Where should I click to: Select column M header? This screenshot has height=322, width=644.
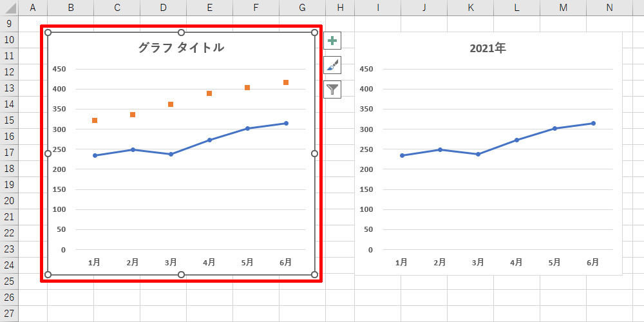pyautogui.click(x=563, y=7)
